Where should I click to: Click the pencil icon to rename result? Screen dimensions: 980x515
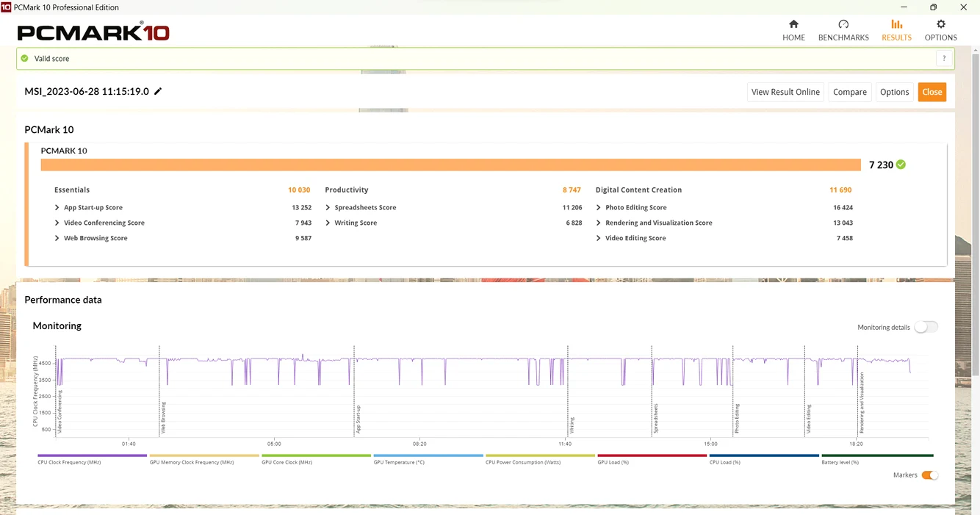point(158,92)
